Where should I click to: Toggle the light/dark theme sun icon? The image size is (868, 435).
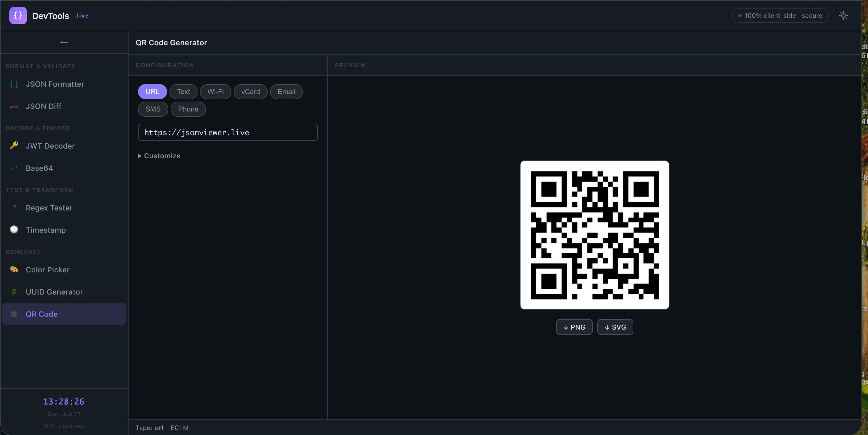pyautogui.click(x=843, y=15)
